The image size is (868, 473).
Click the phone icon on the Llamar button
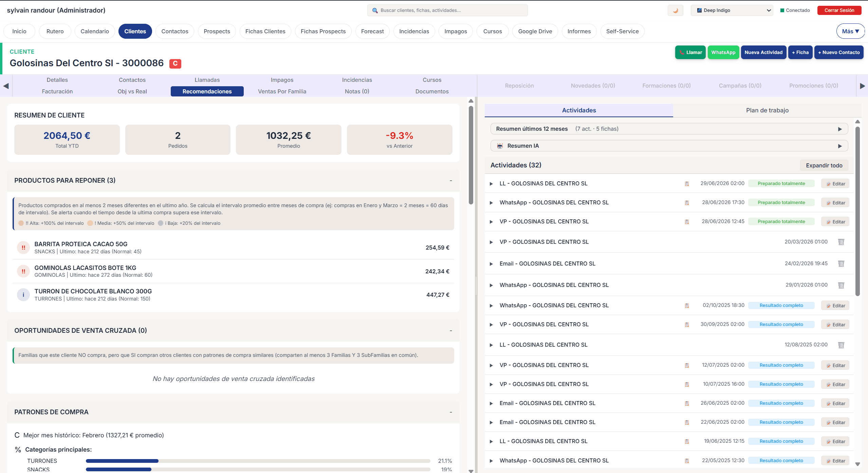point(682,52)
